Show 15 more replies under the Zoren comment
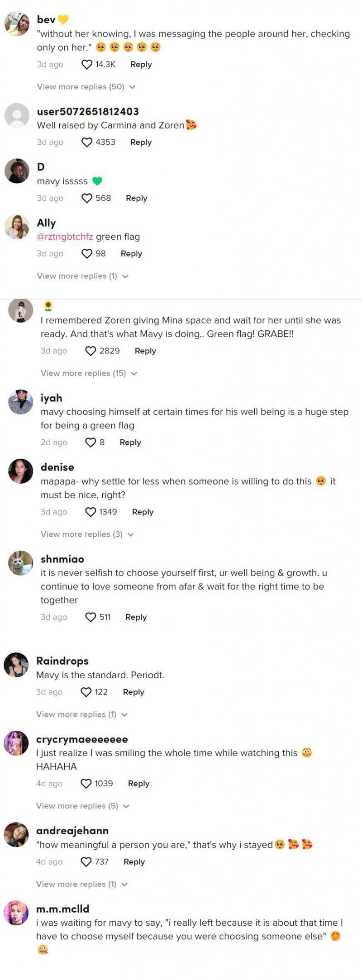The image size is (362, 980). [89, 373]
